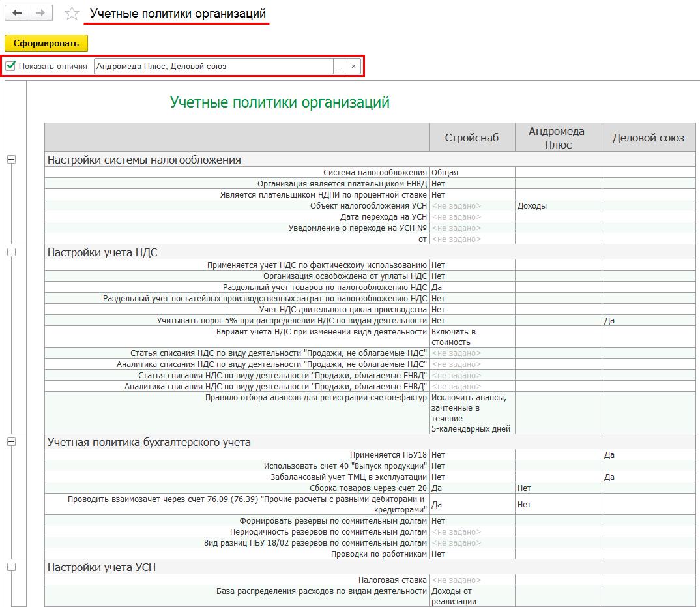700x607 pixels.
Task: Select the Объект налогообложения УСН row label
Action: point(368,206)
